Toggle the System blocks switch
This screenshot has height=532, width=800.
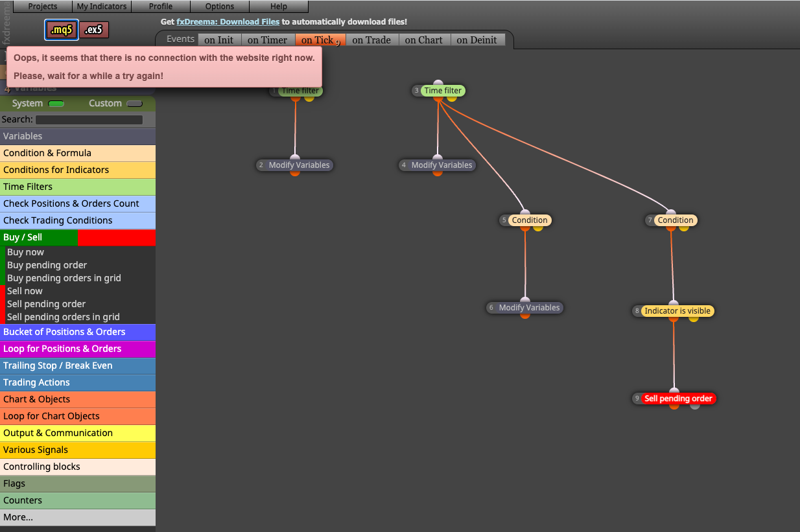pos(56,104)
